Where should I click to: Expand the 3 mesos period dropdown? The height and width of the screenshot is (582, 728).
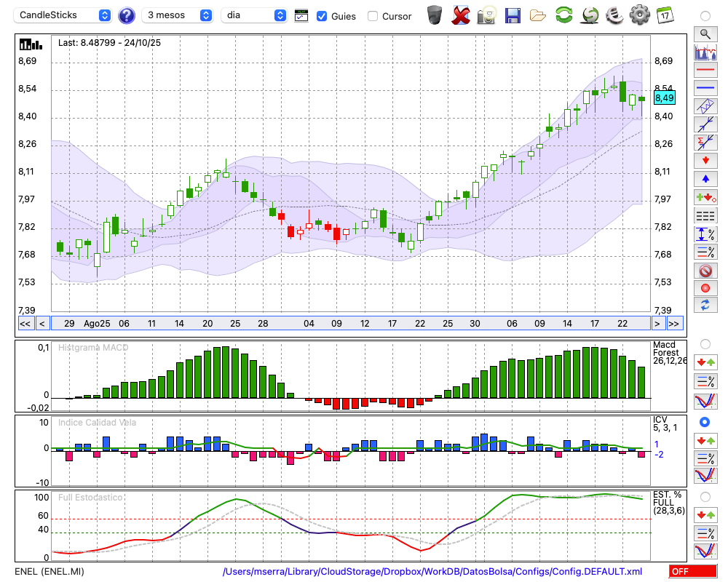pyautogui.click(x=178, y=15)
